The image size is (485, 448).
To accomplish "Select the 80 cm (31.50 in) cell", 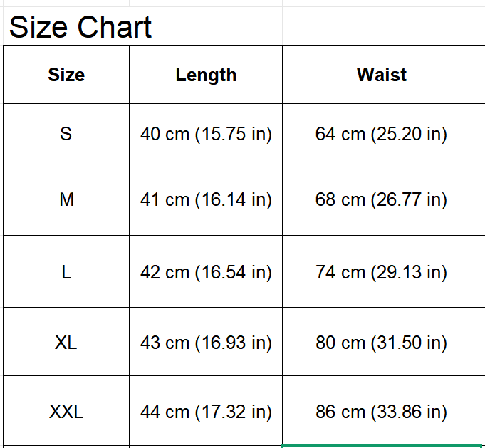I will tap(382, 343).
